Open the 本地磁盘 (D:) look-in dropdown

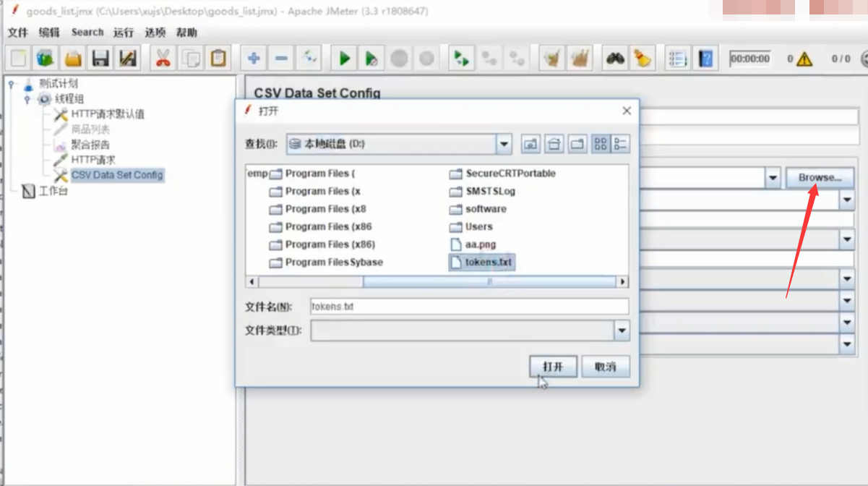tap(504, 144)
